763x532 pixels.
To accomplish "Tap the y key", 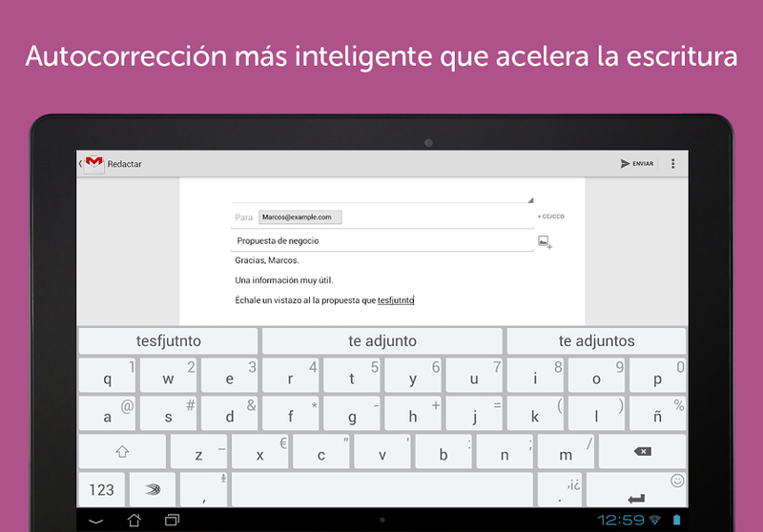I will tap(413, 376).
